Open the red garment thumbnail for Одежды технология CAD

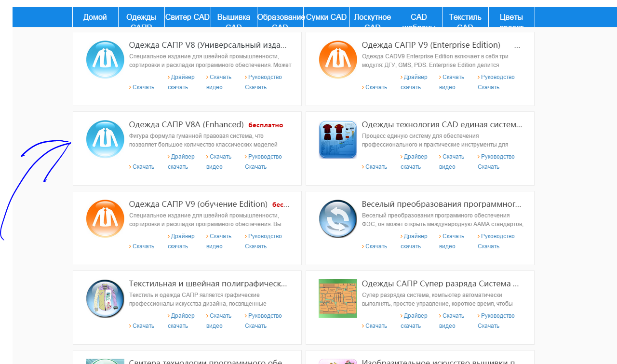click(338, 139)
